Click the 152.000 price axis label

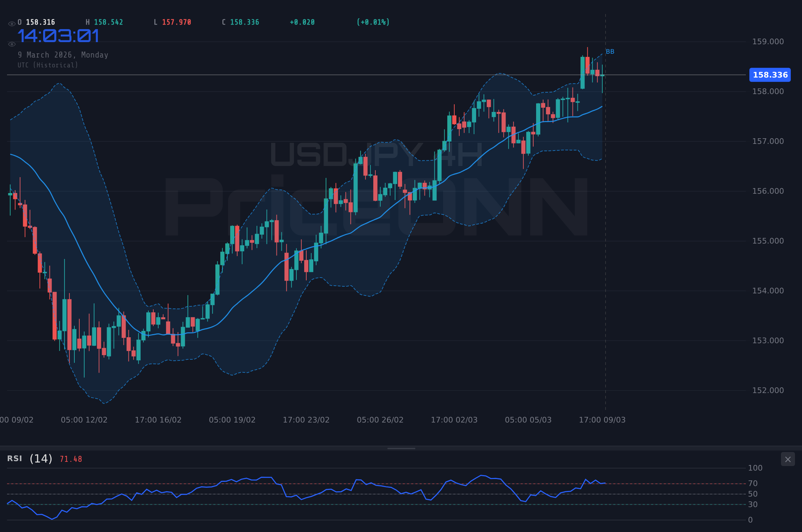coord(768,391)
